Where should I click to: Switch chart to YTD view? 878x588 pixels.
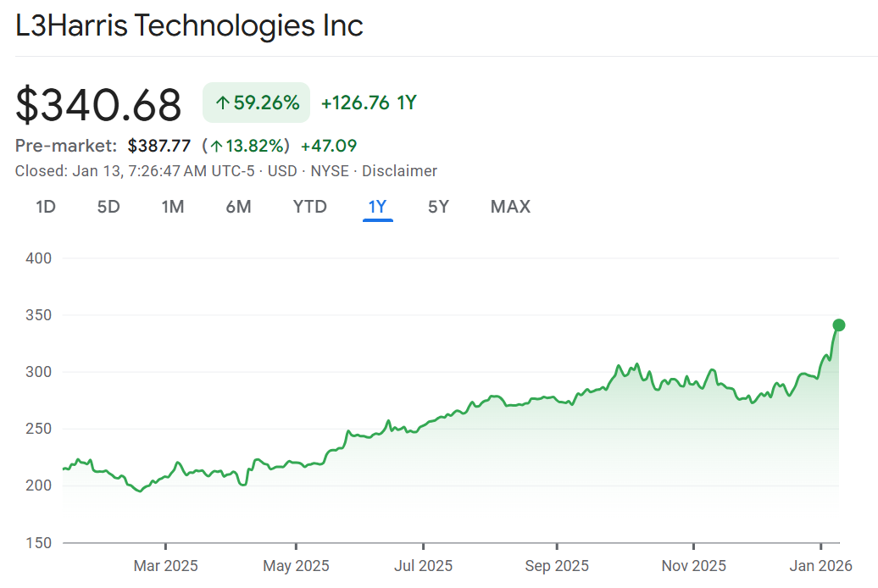[x=309, y=207]
